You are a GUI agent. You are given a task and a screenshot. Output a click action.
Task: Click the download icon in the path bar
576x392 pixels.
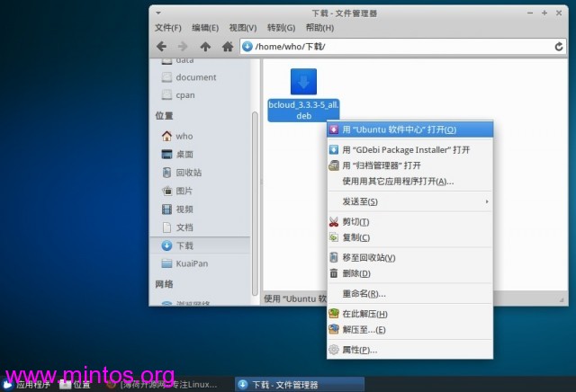[x=247, y=46]
